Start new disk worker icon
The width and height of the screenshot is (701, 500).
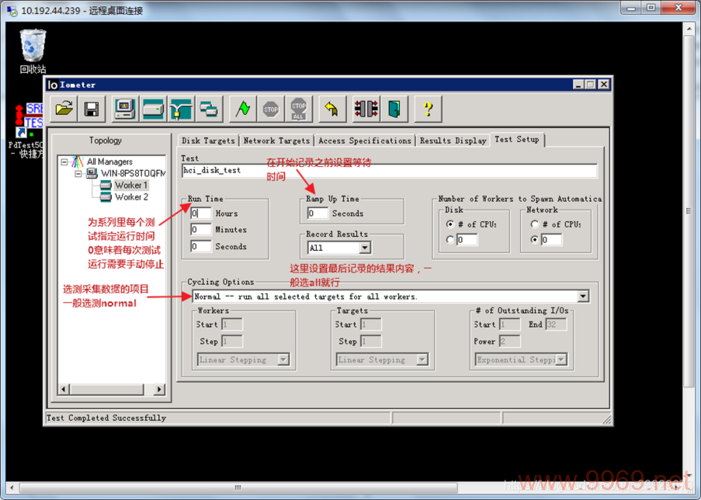point(153,109)
